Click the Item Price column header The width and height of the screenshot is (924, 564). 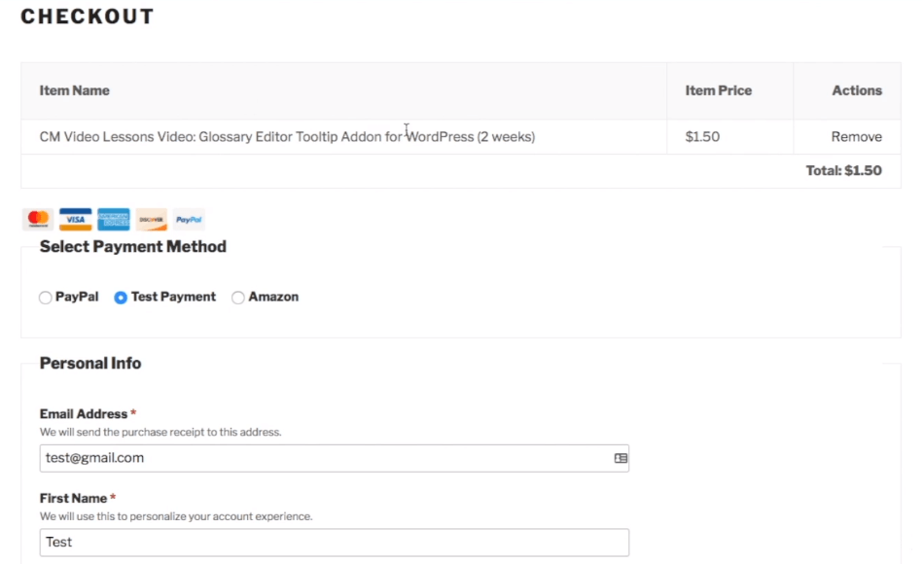[x=718, y=90]
